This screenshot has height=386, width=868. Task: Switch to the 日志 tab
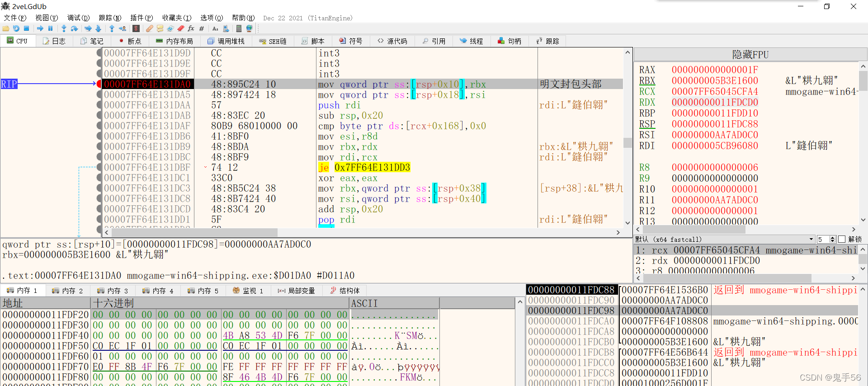pos(54,41)
